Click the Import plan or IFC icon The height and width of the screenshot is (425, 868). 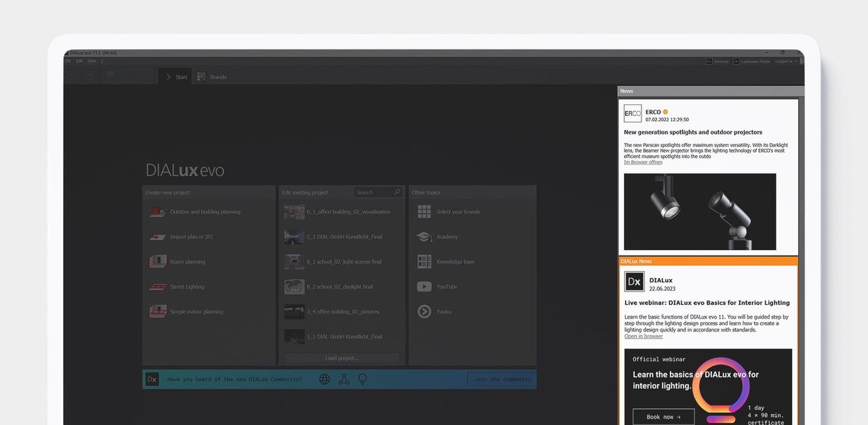(158, 237)
